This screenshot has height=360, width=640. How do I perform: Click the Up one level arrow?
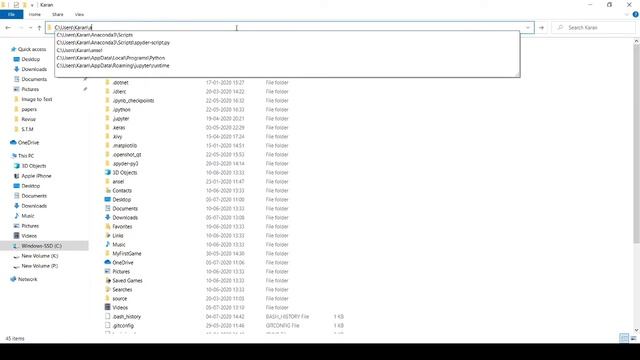39,27
